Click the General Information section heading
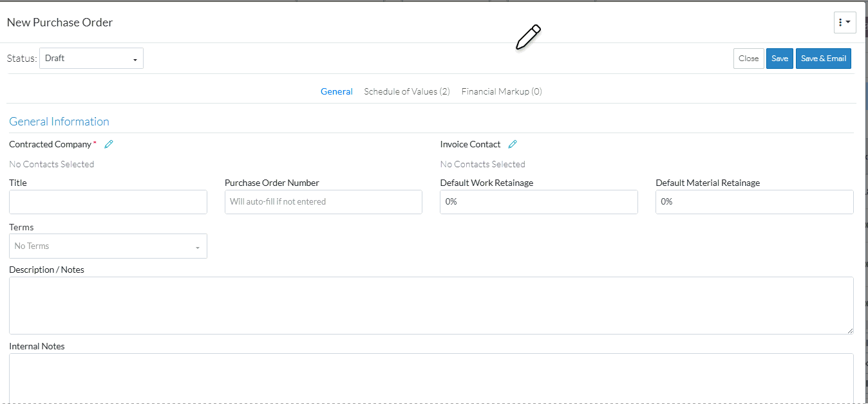 coord(59,122)
